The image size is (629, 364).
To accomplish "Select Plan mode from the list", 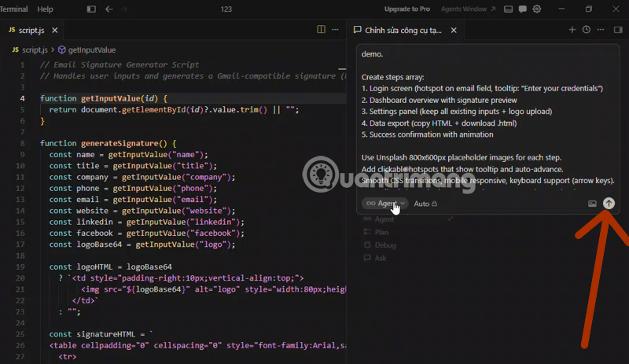I will coord(381,232).
